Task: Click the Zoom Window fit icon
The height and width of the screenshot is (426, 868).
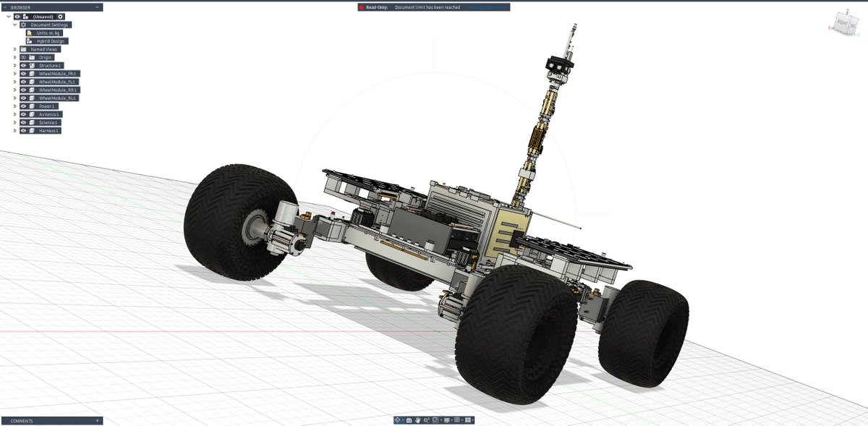Action: pyautogui.click(x=435, y=419)
